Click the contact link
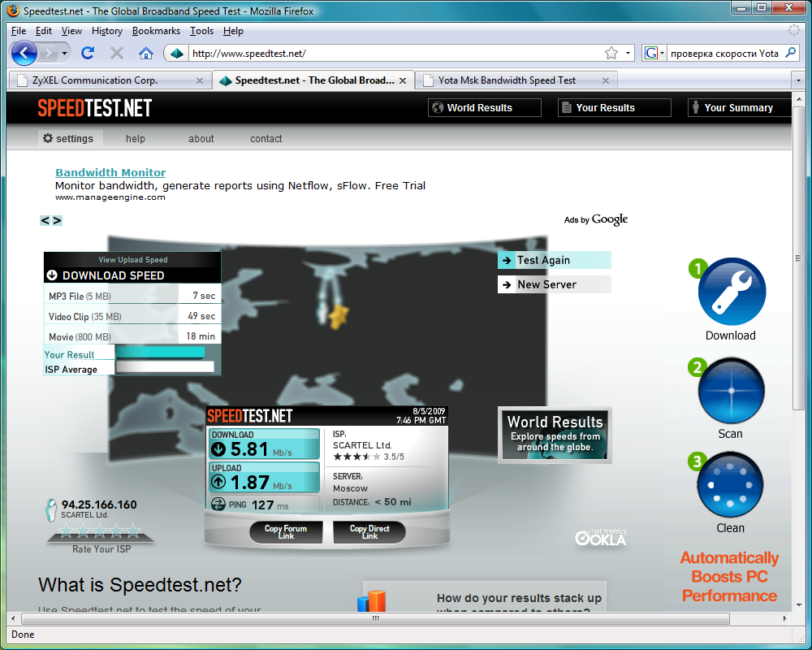The width and height of the screenshot is (812, 650). coord(266,138)
